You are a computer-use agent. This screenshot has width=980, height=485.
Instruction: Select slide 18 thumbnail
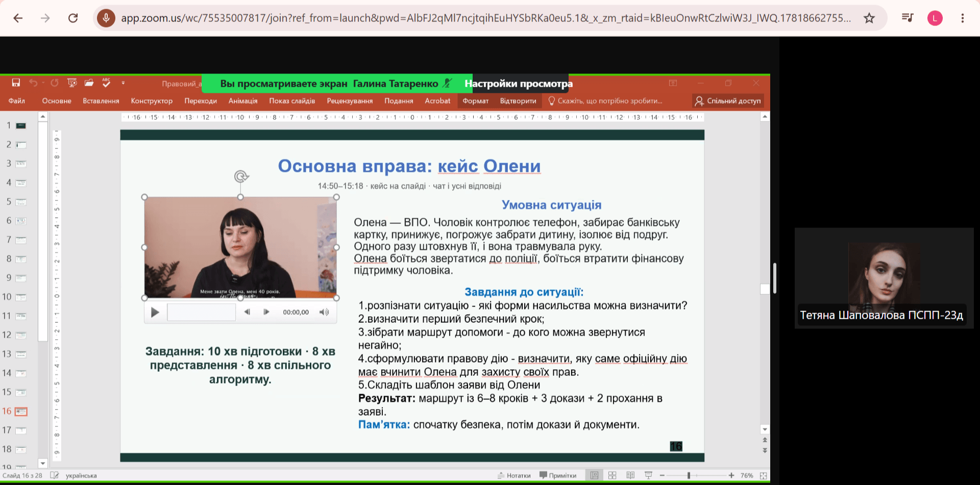pyautogui.click(x=21, y=450)
